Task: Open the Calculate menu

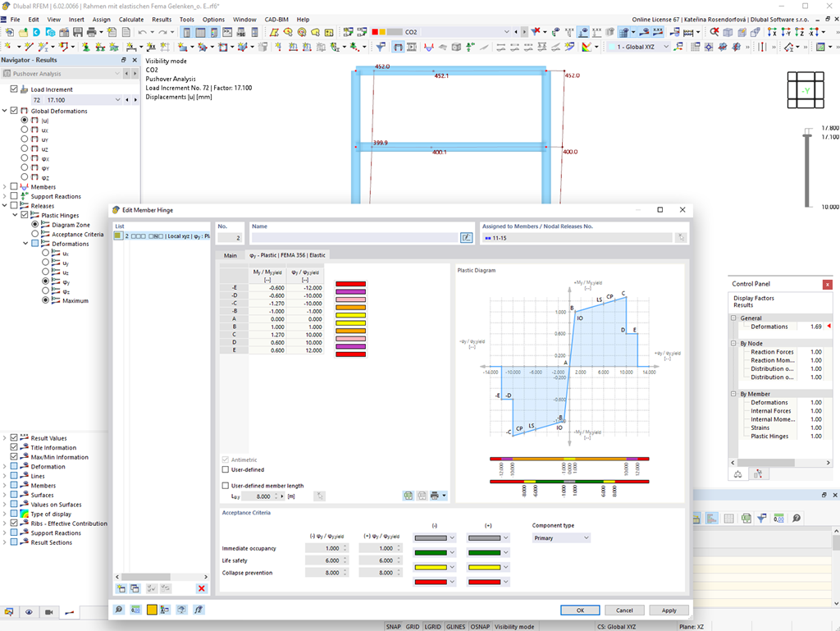Action: [130, 19]
